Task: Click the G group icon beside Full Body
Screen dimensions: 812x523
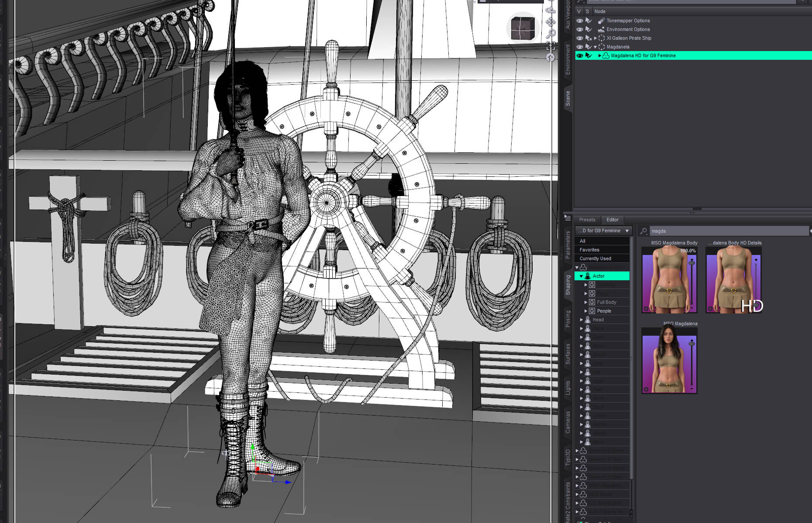Action: pos(592,302)
